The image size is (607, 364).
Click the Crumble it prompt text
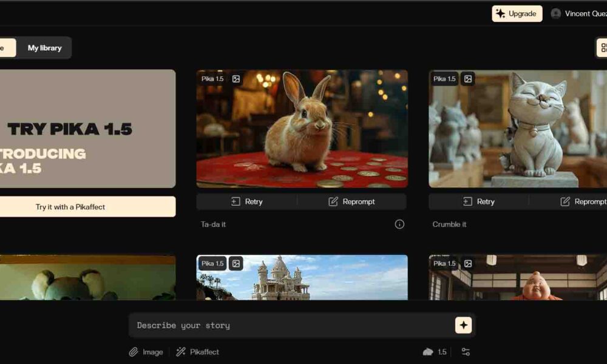point(449,224)
